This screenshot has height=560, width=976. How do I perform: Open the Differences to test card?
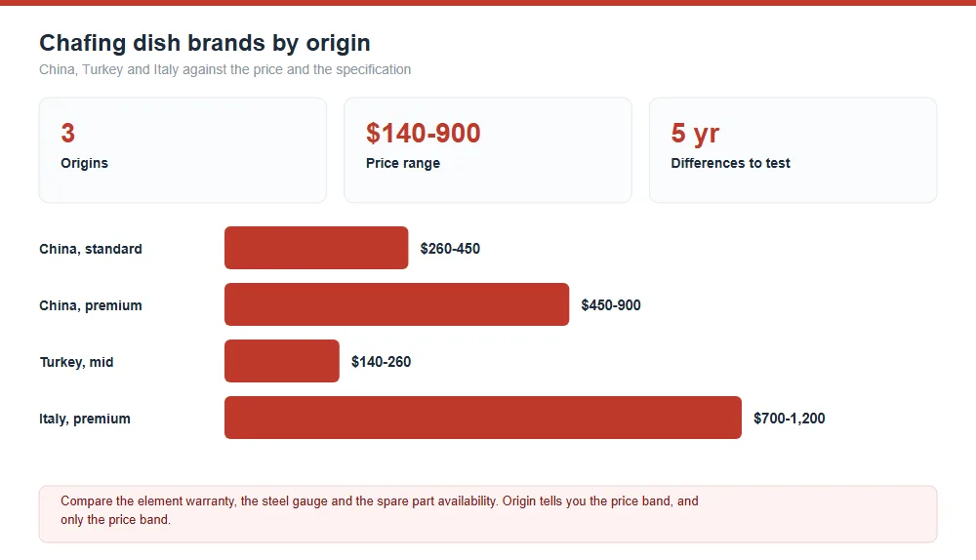coord(793,150)
